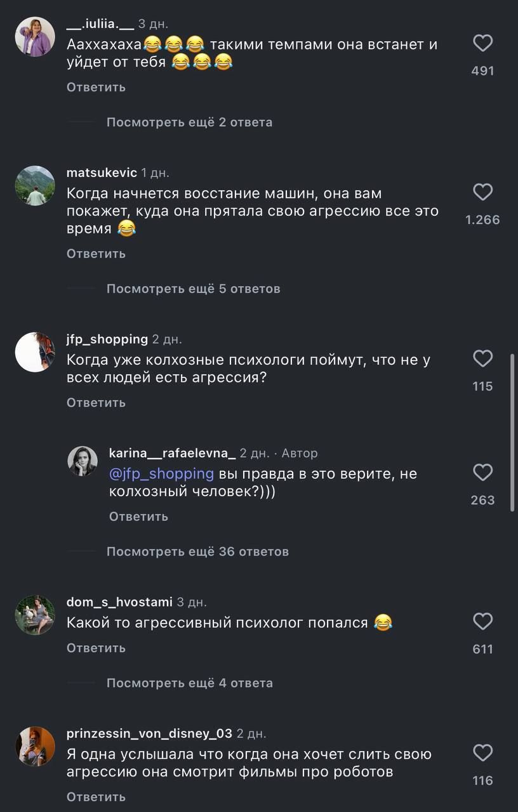Image resolution: width=518 pixels, height=812 pixels.
Task: Heart the author karina__rafaelevna_ reply
Action: click(483, 473)
